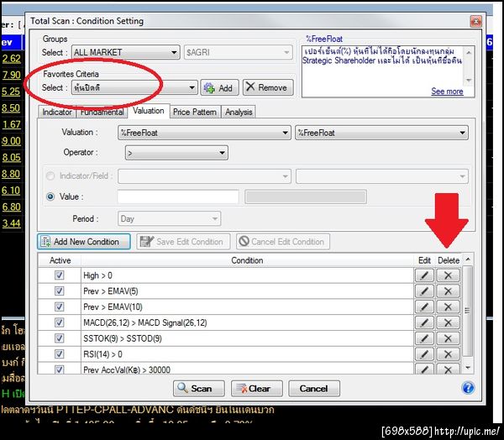Click the Cancel button

coord(313,388)
